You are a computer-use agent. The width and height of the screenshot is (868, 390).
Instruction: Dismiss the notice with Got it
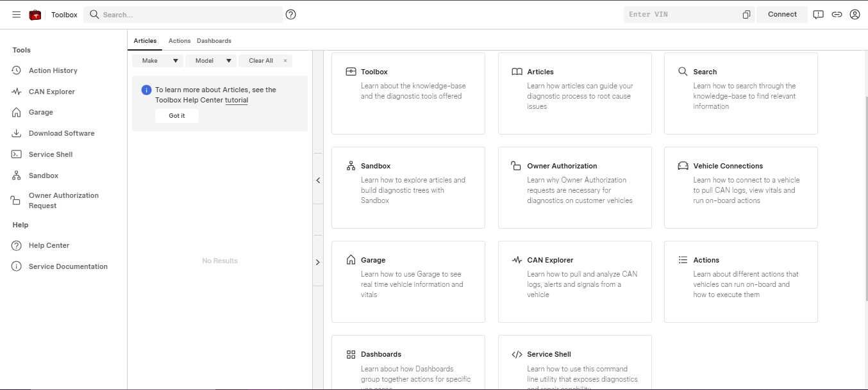[177, 116]
